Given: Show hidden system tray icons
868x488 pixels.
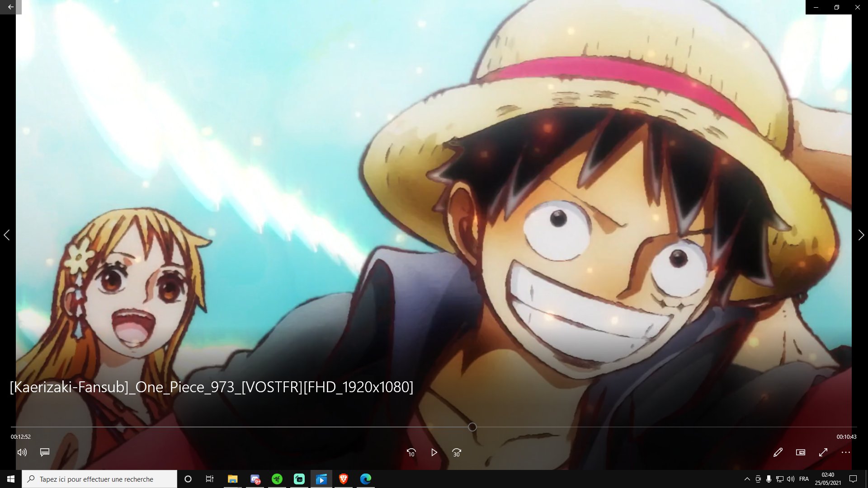Looking at the screenshot, I should tap(747, 479).
